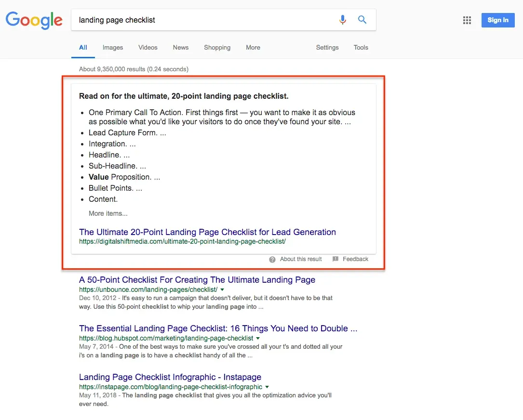Switch to the Videos tab
The width and height of the screenshot is (523, 420).
click(148, 47)
